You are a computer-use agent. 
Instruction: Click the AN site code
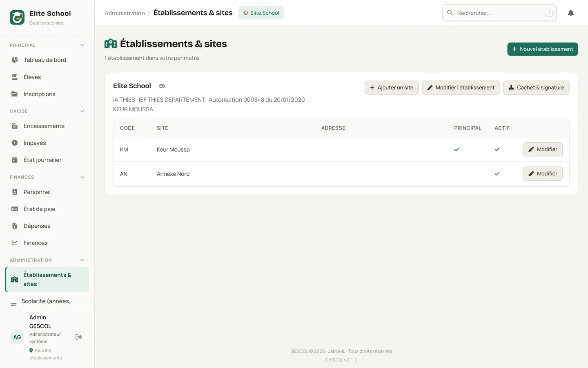tap(124, 174)
